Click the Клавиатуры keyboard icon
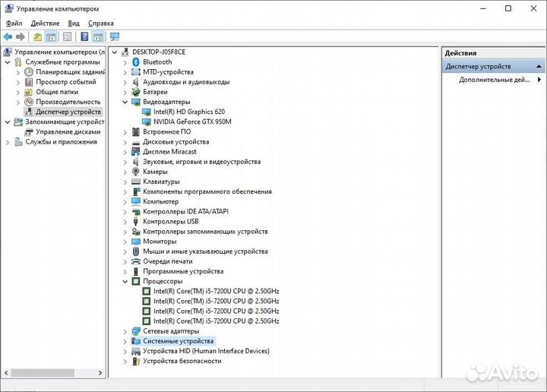 [x=136, y=182]
